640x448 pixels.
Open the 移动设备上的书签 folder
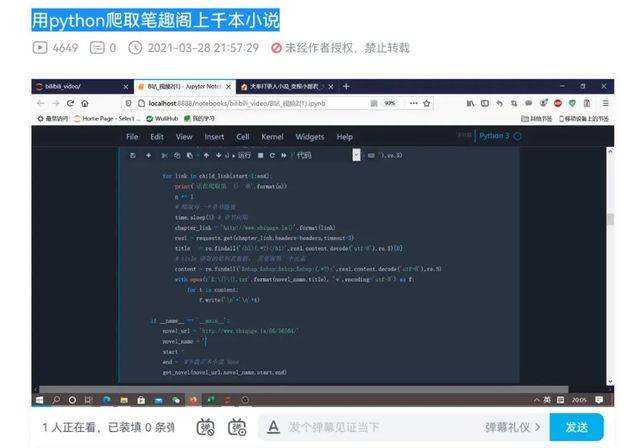coord(584,118)
